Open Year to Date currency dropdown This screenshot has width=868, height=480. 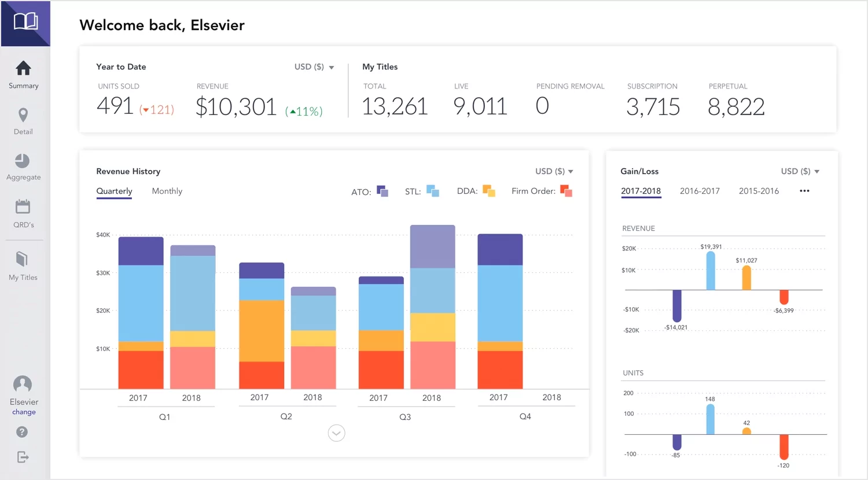coord(314,67)
